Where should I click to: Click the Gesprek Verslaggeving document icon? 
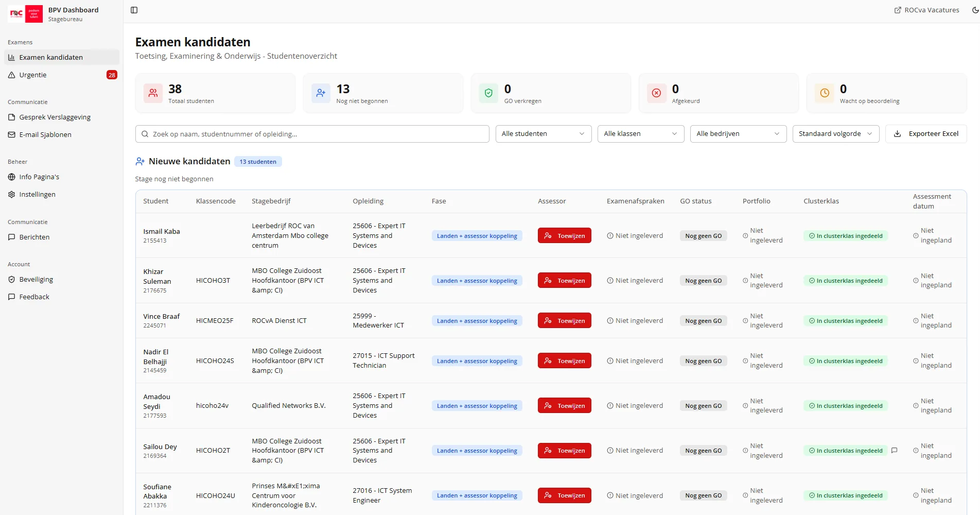12,117
